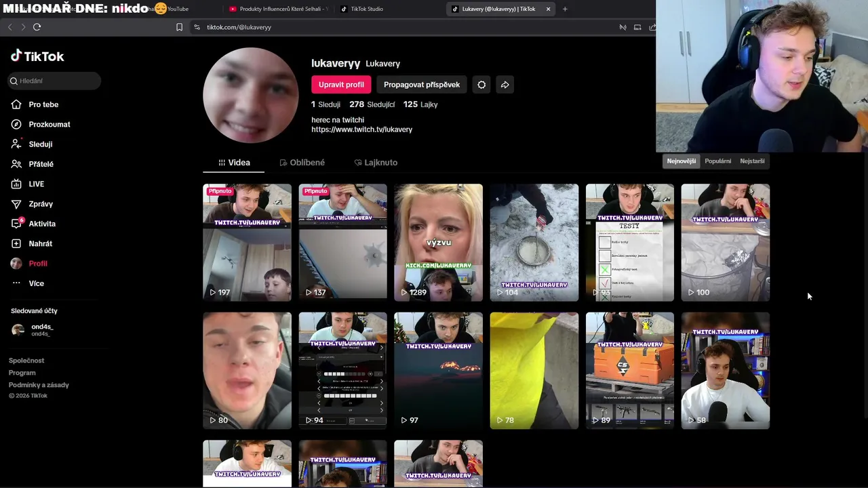
Task: Click browser back arrow
Action: (x=10, y=27)
